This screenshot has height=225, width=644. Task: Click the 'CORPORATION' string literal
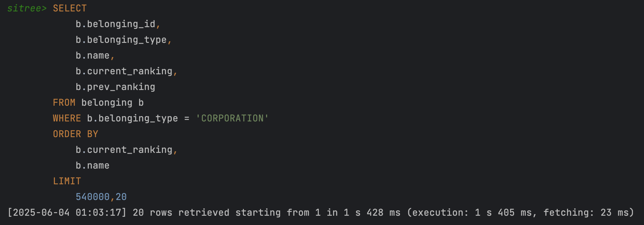232,118
